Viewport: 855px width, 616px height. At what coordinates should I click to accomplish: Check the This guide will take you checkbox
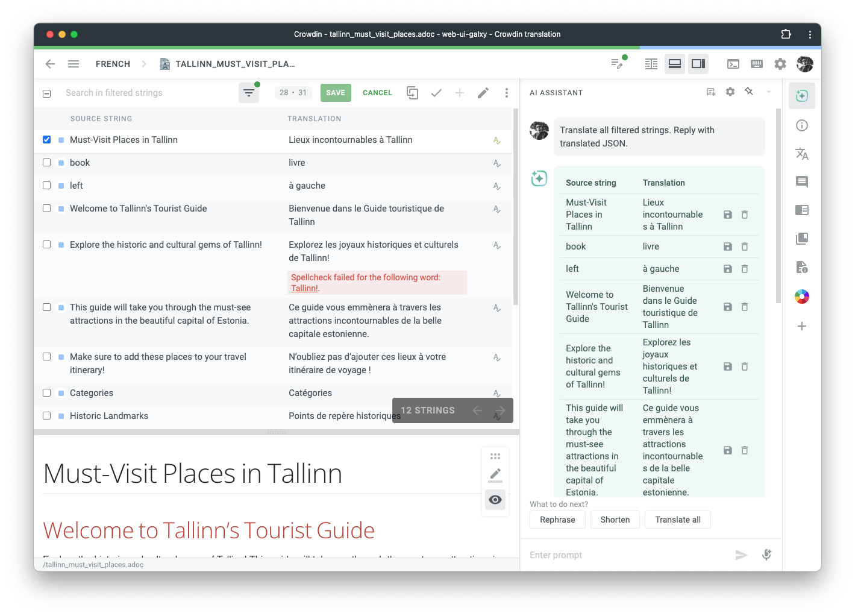pyautogui.click(x=46, y=307)
